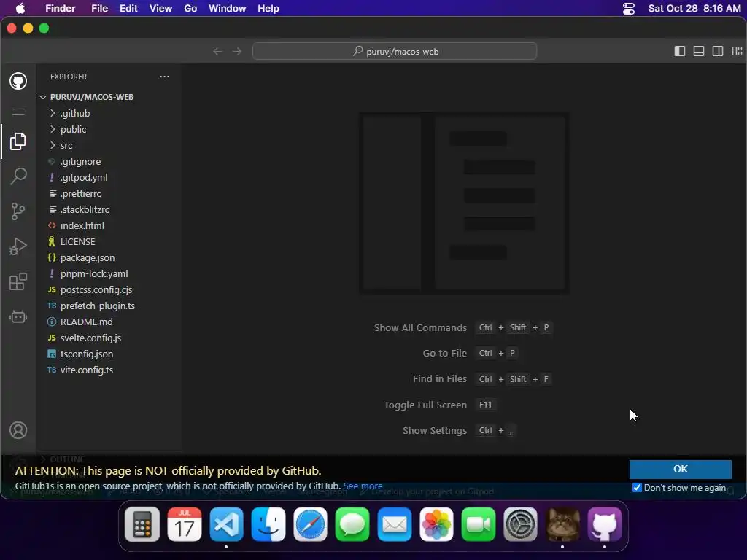This screenshot has height=560, width=747.
Task: Open Control Center toggles icon
Action: [629, 9]
